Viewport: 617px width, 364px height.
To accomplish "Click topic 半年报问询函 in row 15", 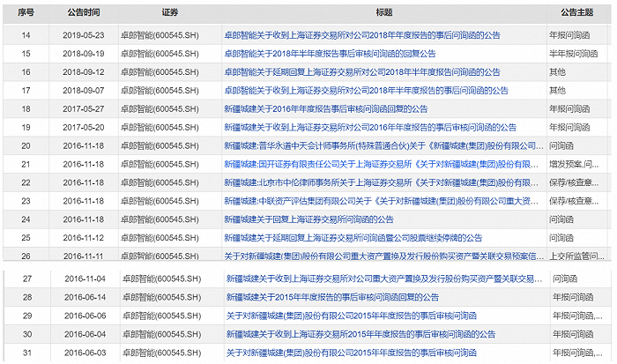I will [573, 54].
